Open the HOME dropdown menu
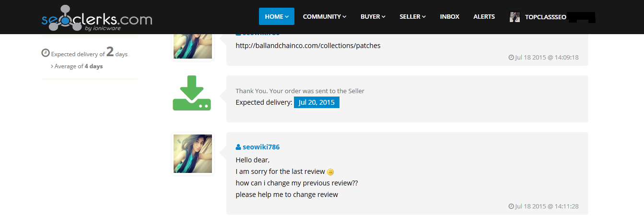Viewport: 644px width, 220px height. coord(276,16)
